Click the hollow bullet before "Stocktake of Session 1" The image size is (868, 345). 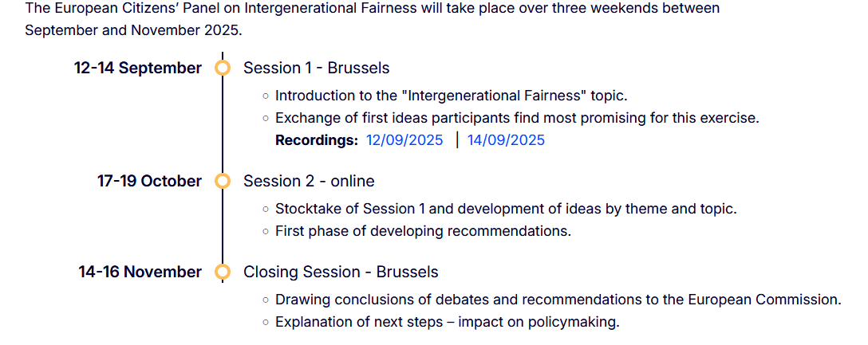click(x=266, y=209)
